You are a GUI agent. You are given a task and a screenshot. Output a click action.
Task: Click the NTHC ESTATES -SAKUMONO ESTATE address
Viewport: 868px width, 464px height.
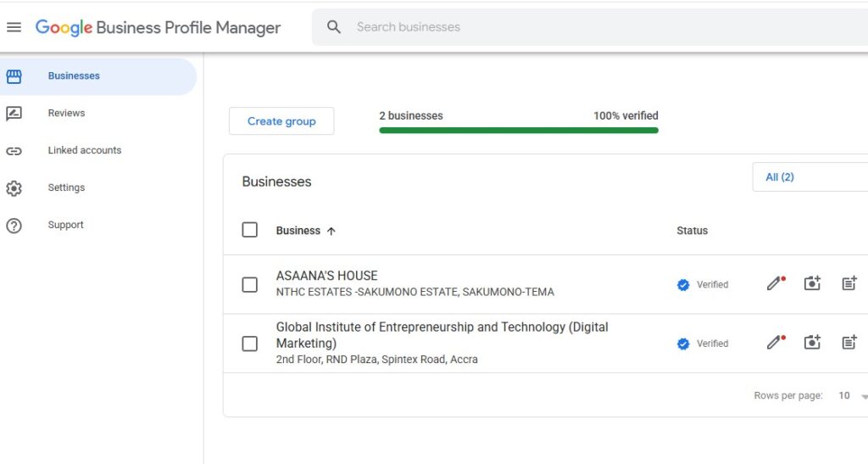[x=415, y=293]
